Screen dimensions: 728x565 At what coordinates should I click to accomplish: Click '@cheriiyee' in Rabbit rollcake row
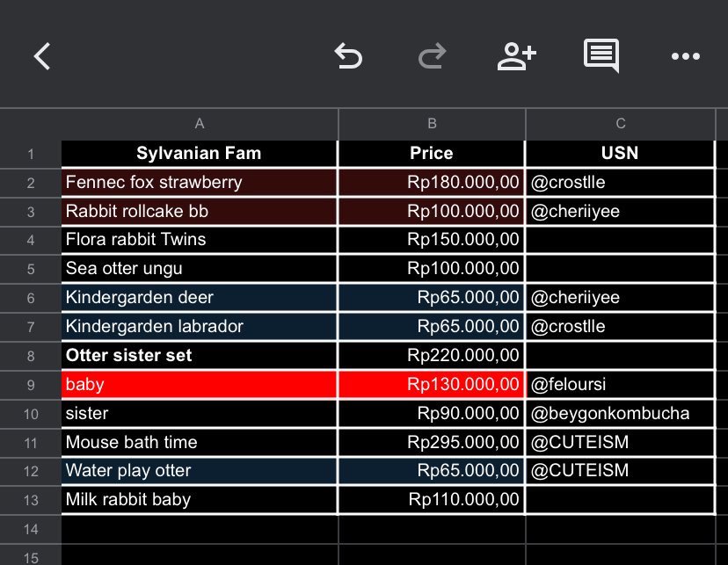pyautogui.click(x=620, y=212)
